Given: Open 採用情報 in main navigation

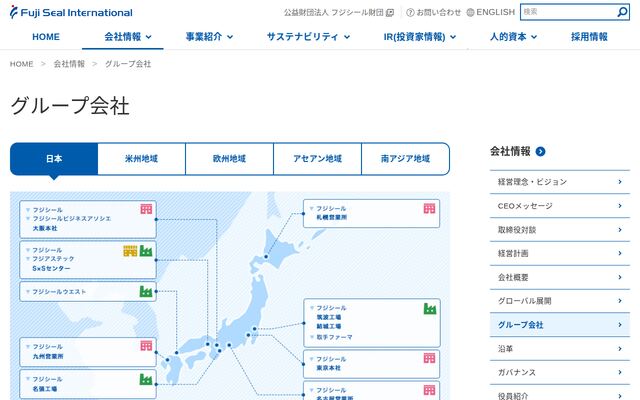Looking at the screenshot, I should (x=589, y=37).
